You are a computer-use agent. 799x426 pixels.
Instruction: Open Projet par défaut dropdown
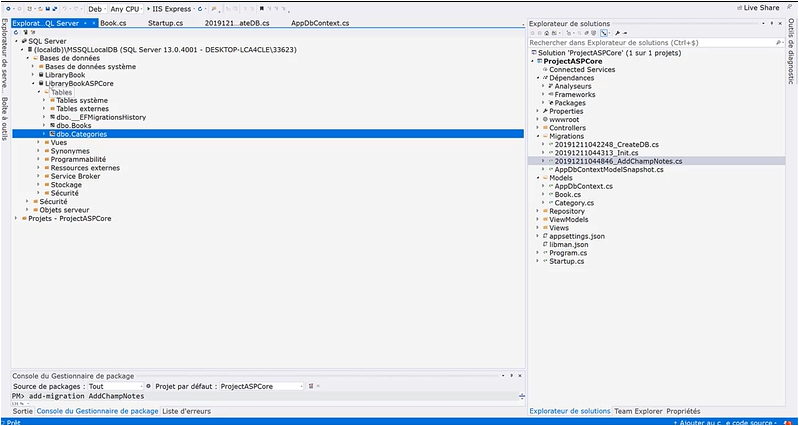[261, 386]
